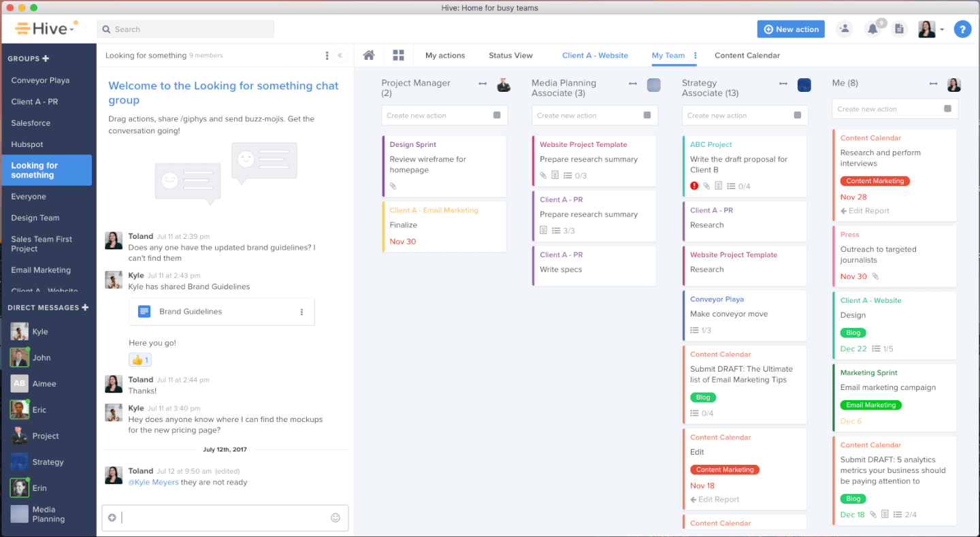This screenshot has width=980, height=537.
Task: Open the Make conveyor move card
Action: pos(745,316)
